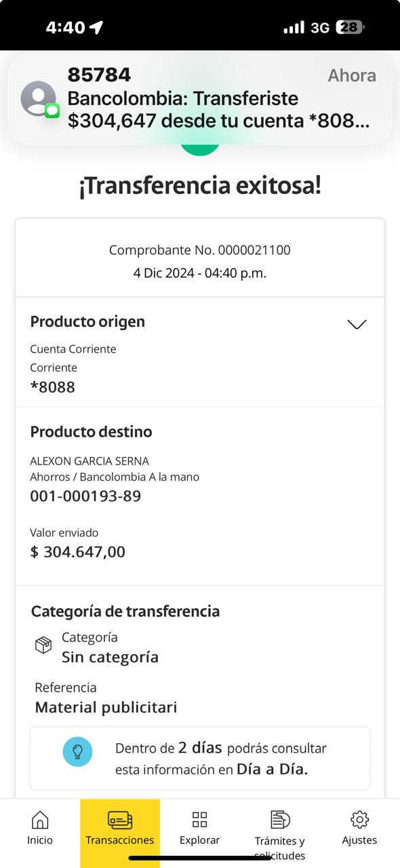400x868 pixels.
Task: Open the Ajustes gear icon
Action: click(359, 819)
